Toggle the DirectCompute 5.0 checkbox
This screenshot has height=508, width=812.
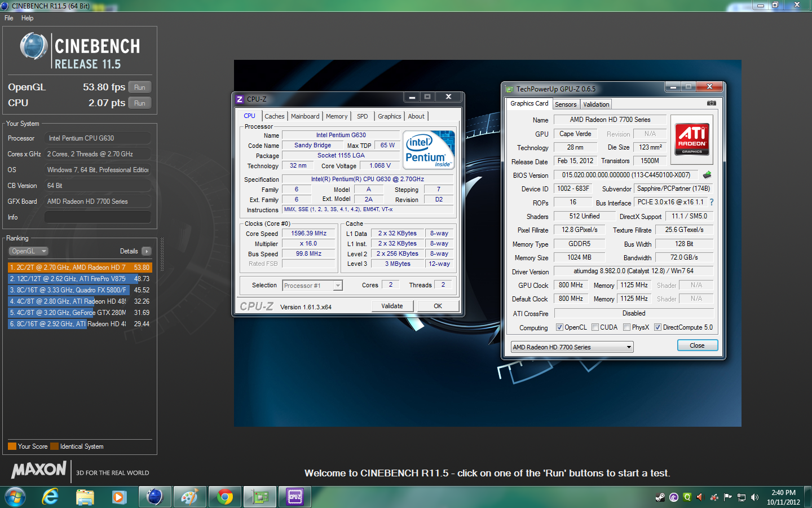[657, 327]
